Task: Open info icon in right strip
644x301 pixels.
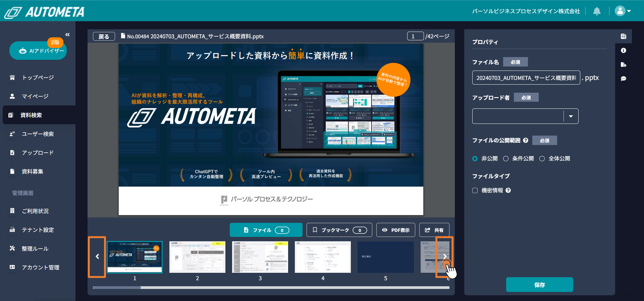Action: tap(623, 51)
